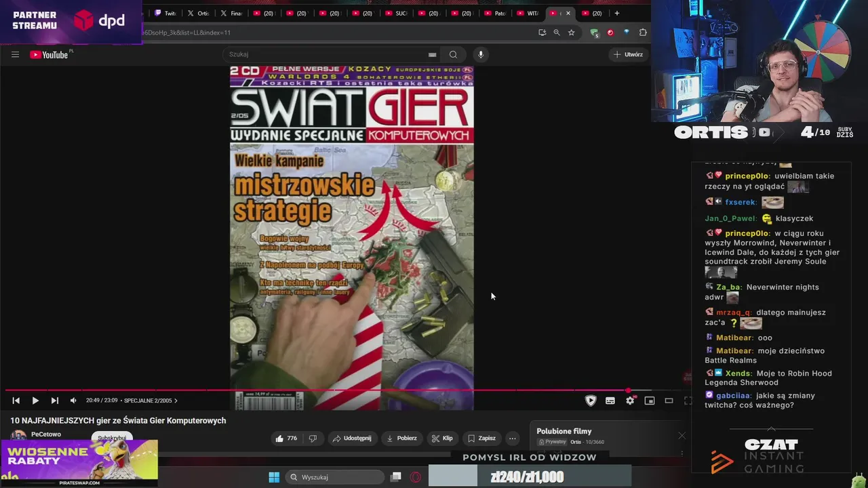Create a clip with Klip button
Screen dimensions: 868x488
coord(442,439)
